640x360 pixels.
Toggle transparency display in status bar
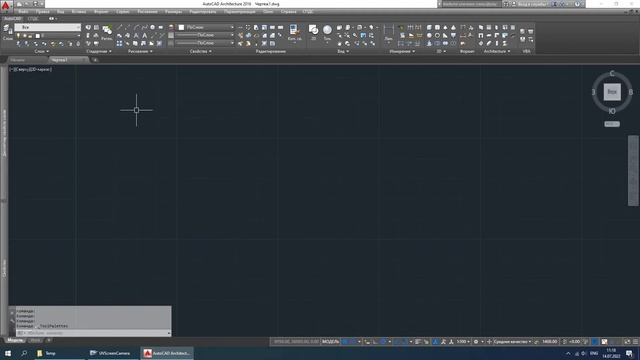click(426, 342)
